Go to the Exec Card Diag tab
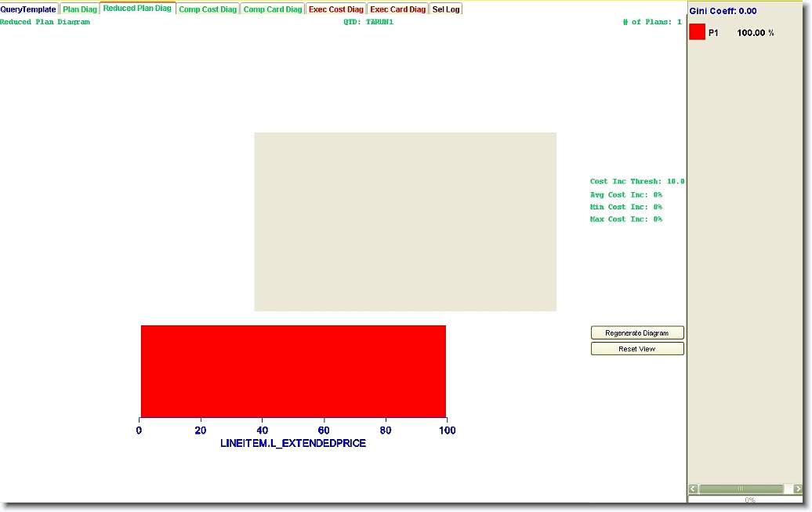 coord(398,9)
